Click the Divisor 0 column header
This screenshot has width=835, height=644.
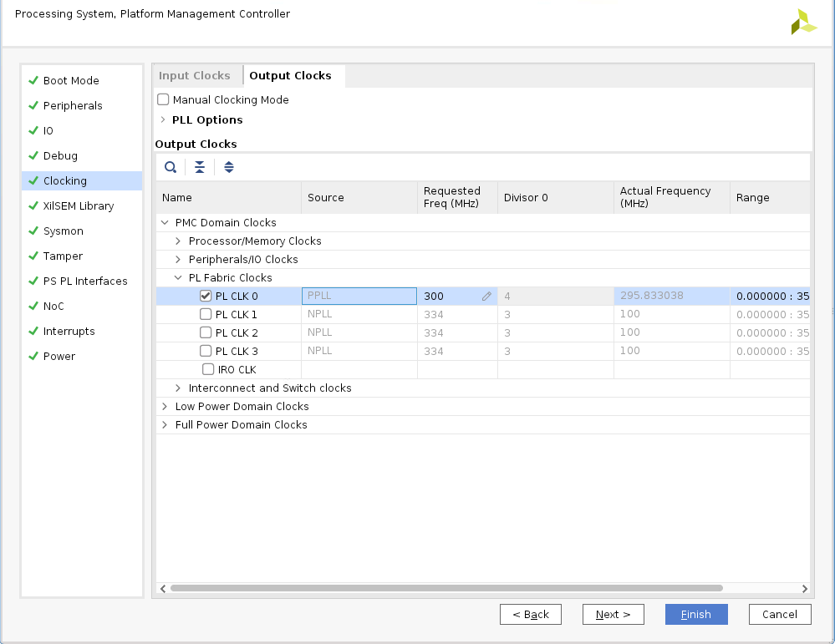pyautogui.click(x=556, y=197)
